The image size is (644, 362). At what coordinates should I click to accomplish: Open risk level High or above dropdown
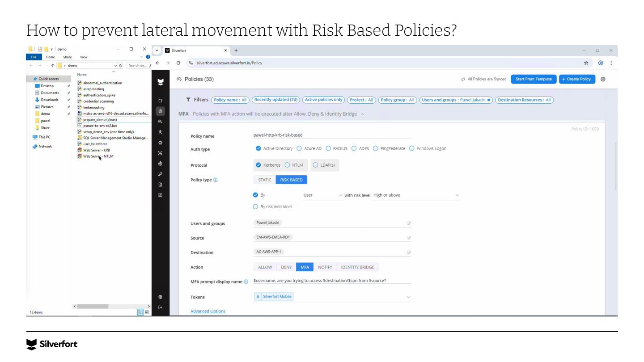(416, 195)
